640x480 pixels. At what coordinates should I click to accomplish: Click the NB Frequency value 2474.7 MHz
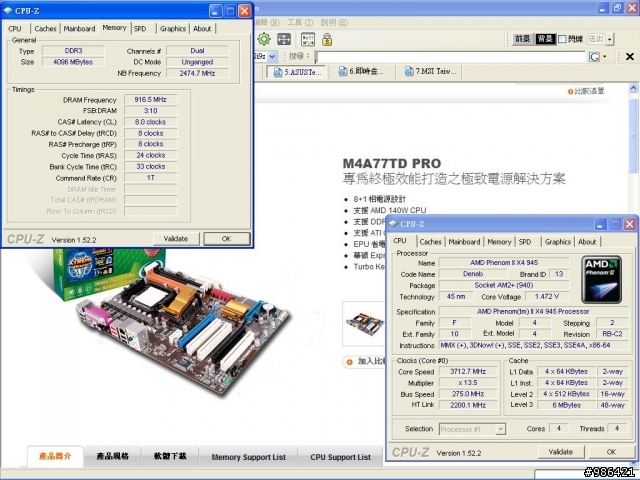198,73
